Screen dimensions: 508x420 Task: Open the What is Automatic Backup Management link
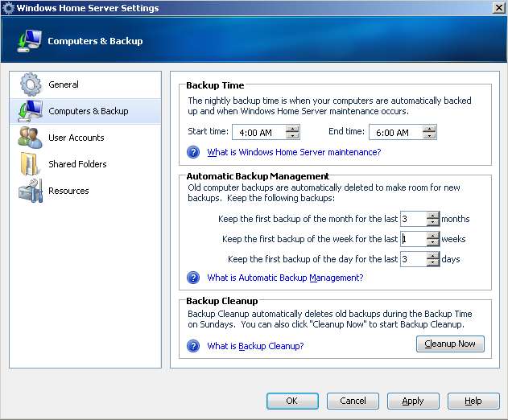tap(285, 278)
